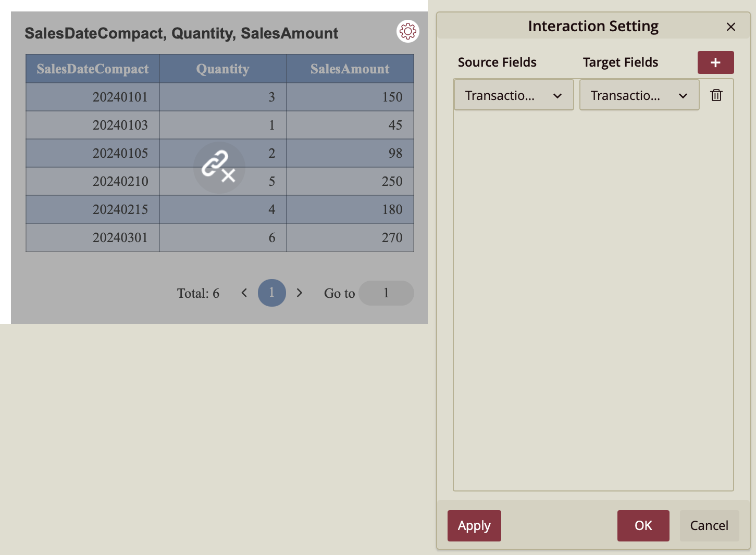Screen dimensions: 756x555
Task: Select page 1 in pagination
Action: pyautogui.click(x=271, y=293)
